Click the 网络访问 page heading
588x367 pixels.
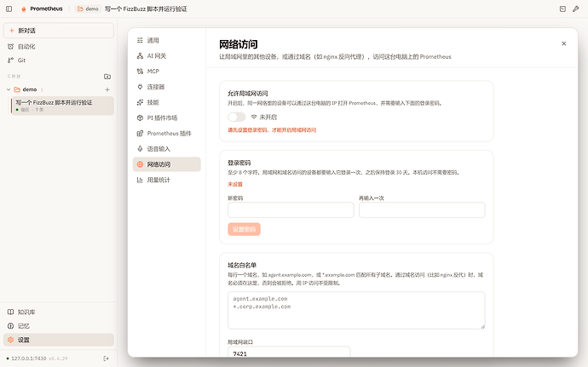(x=239, y=44)
